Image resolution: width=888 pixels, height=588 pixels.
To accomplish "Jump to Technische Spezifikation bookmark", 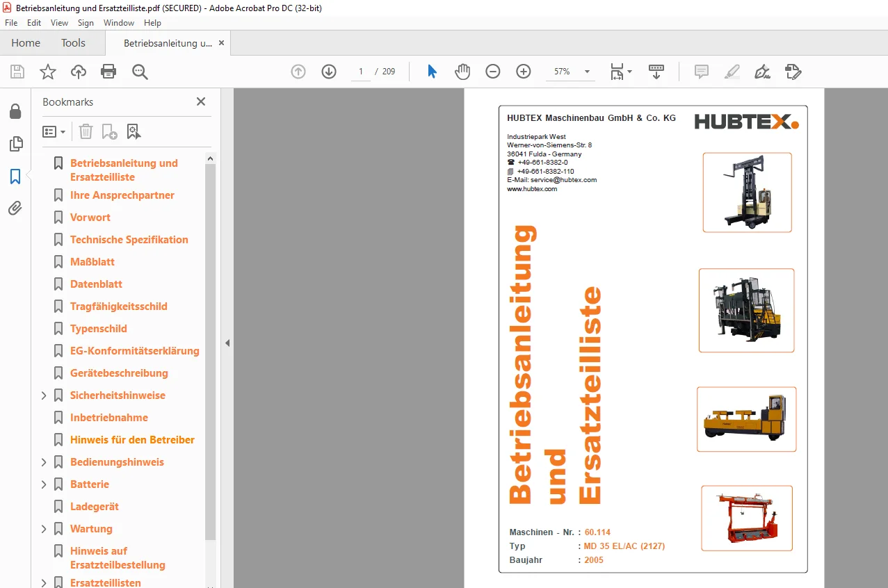I will click(x=129, y=240).
